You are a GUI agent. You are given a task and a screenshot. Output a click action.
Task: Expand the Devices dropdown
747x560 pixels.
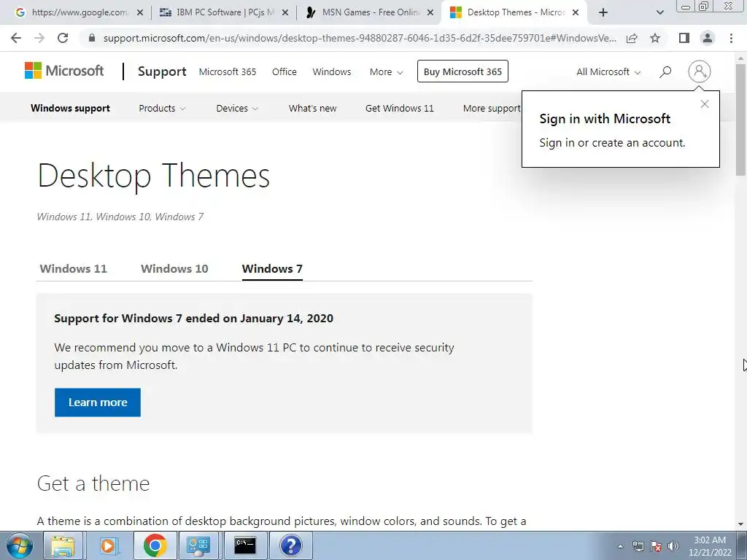coord(237,108)
